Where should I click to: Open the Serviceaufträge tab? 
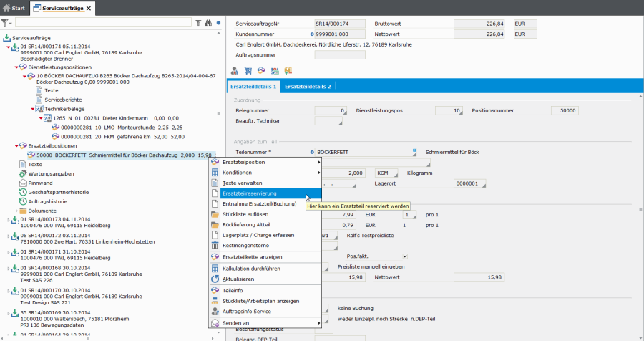(62, 8)
